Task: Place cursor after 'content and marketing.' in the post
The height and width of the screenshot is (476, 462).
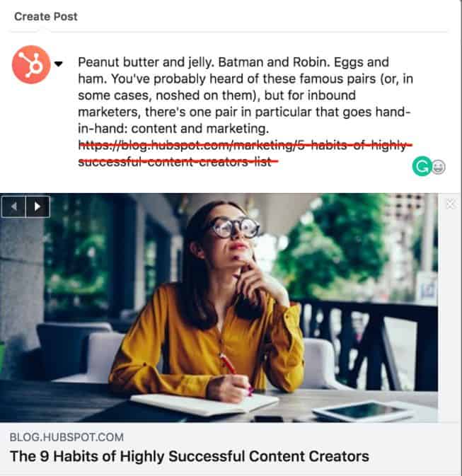Action: pyautogui.click(x=270, y=129)
